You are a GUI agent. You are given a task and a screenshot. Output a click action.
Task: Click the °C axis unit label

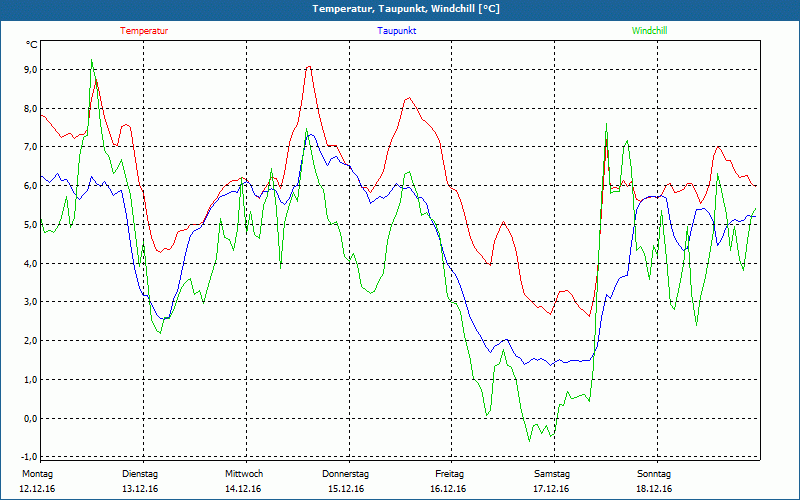[x=32, y=45]
